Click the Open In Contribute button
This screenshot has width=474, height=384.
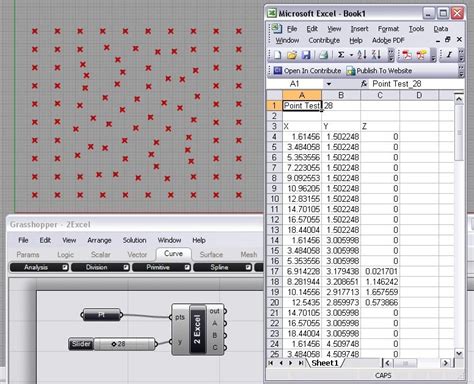coord(307,71)
